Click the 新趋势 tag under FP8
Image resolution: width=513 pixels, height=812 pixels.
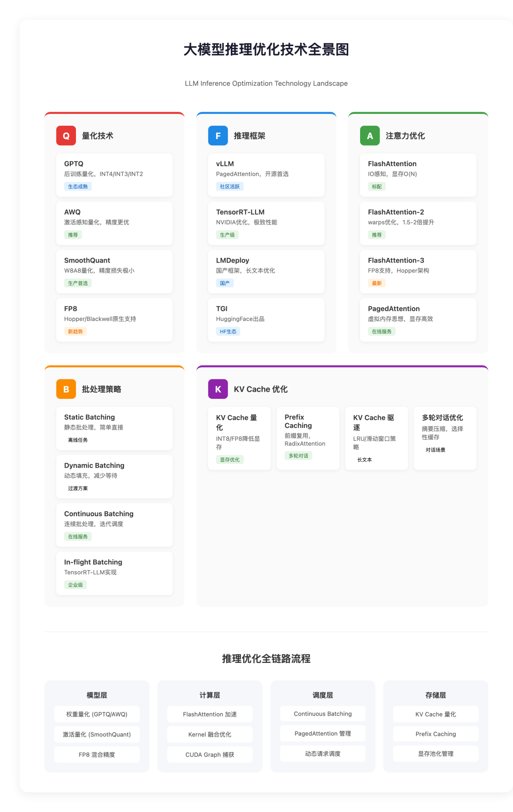click(75, 331)
